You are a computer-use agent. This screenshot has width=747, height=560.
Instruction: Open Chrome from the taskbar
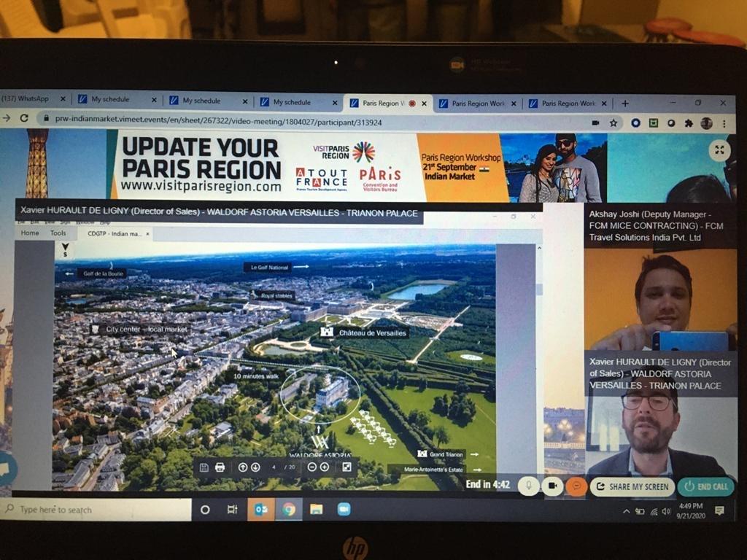click(288, 510)
